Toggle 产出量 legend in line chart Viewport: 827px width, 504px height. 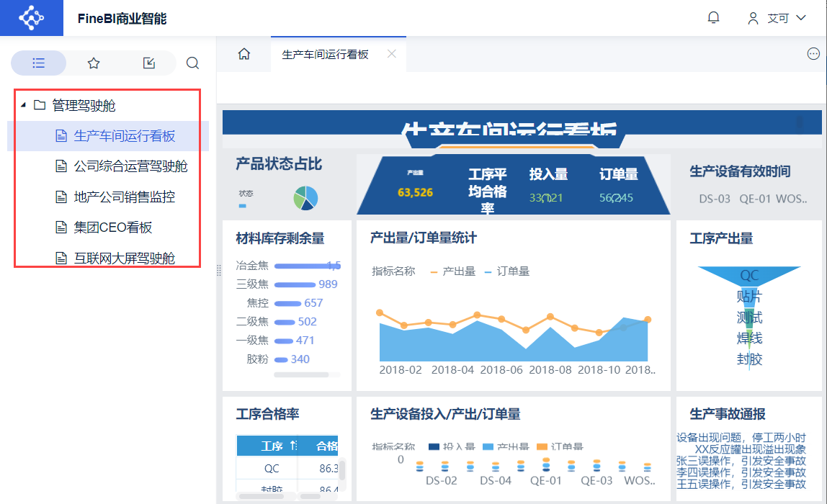point(452,271)
